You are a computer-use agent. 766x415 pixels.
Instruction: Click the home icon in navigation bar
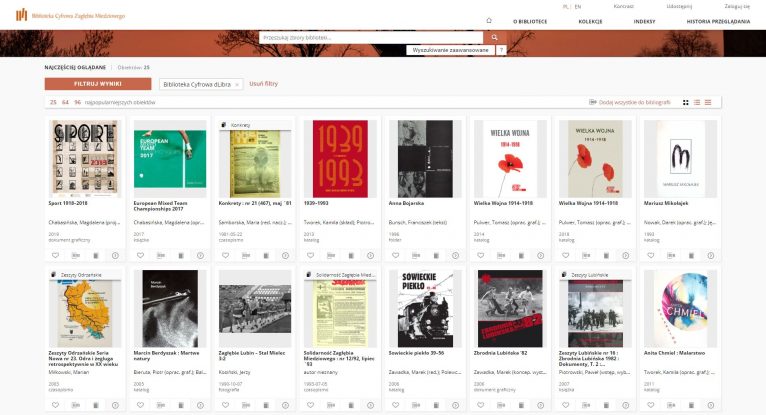click(488, 20)
